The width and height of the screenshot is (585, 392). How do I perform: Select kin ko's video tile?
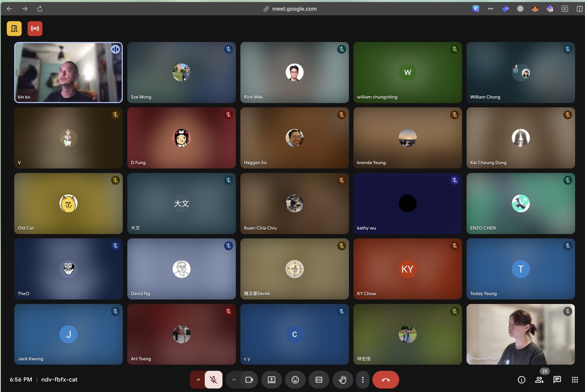[x=68, y=73]
